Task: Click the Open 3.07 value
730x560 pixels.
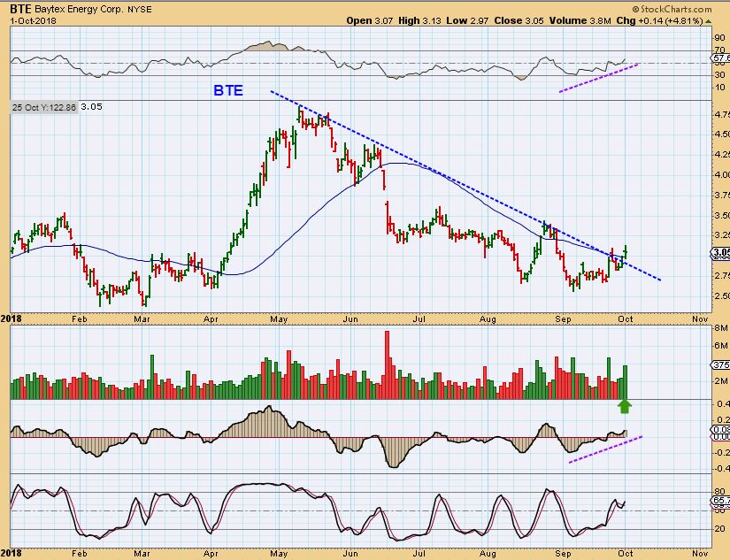Action: tap(370, 21)
